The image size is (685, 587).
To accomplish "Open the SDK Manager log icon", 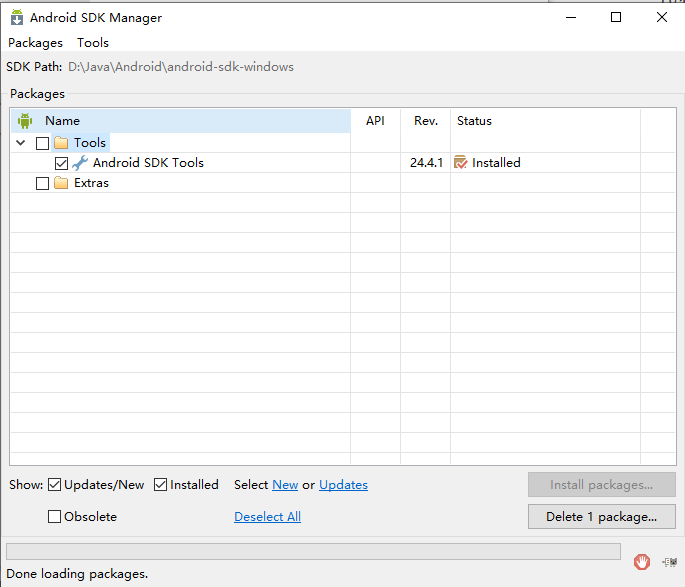I will [x=669, y=562].
